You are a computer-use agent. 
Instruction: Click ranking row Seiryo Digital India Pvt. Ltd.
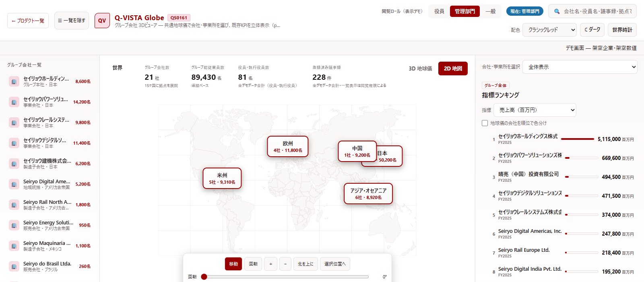[563, 272]
